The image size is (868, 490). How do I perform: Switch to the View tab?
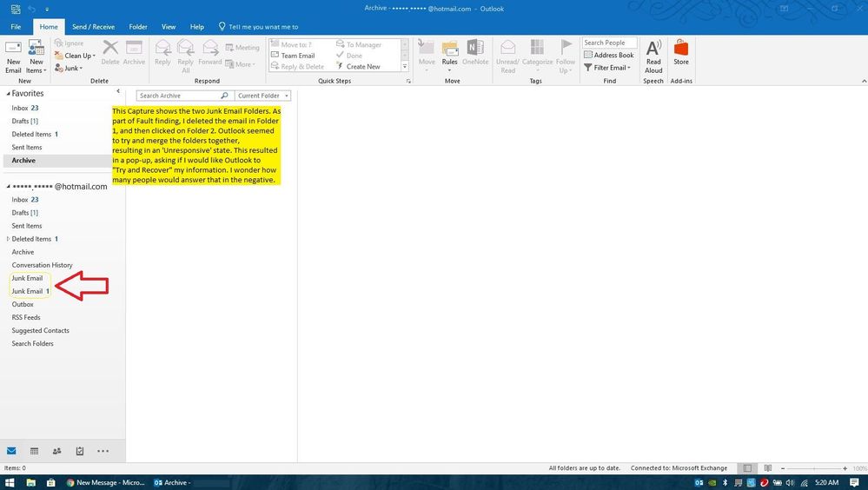click(x=169, y=27)
